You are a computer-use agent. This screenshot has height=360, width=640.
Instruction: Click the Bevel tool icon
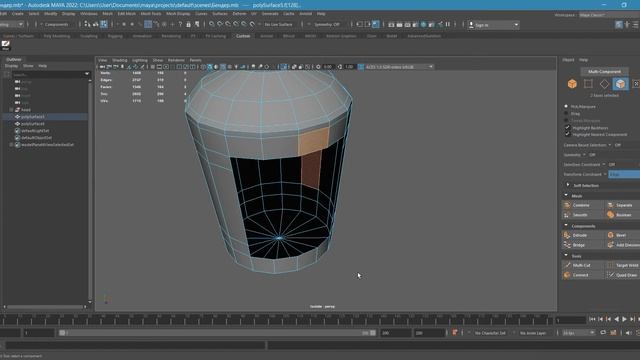click(x=611, y=235)
